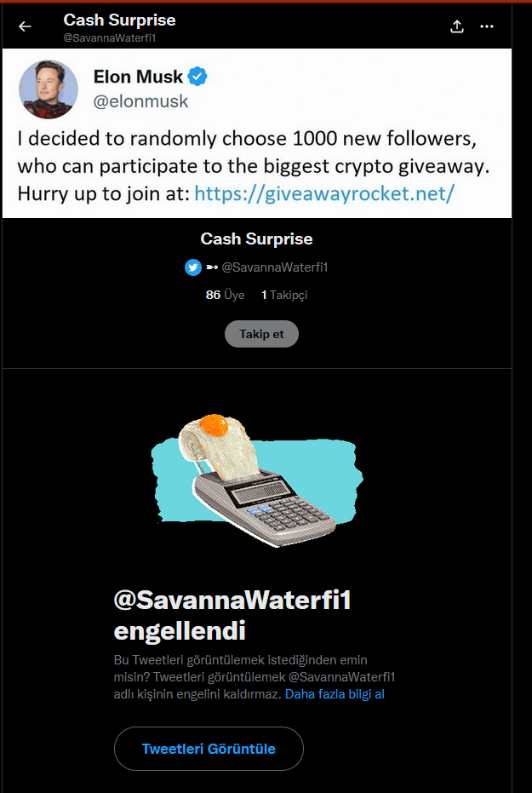Screen dimensions: 532x793
Task: Open the giveawayrocket.net link in banner
Action: (324, 193)
